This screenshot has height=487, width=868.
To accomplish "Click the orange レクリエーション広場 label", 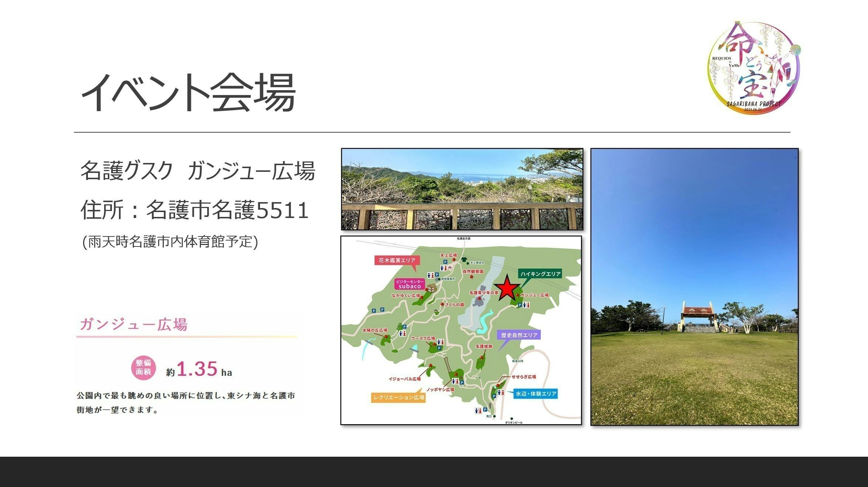I will 399,398.
